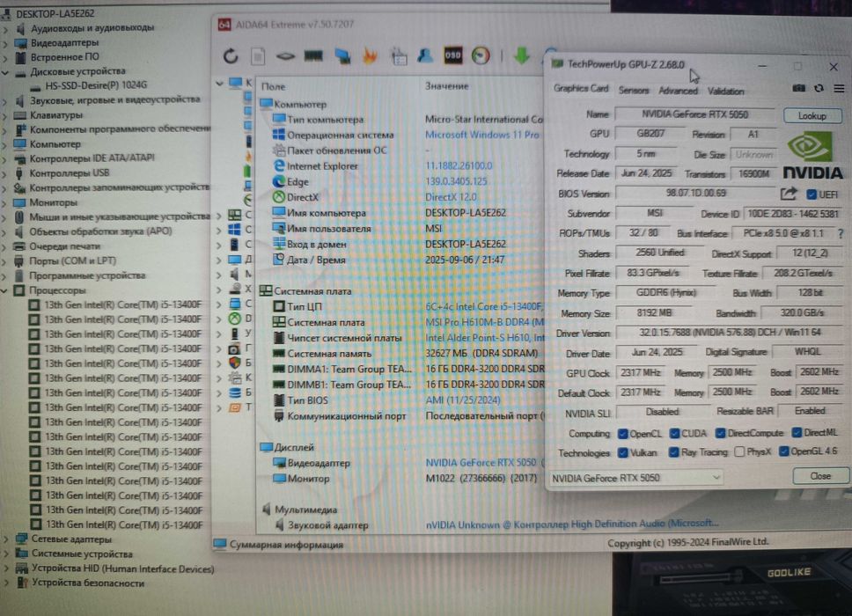Toggle the DirectCompute checkbox
Viewport: 852px width, 616px height.
(x=721, y=433)
